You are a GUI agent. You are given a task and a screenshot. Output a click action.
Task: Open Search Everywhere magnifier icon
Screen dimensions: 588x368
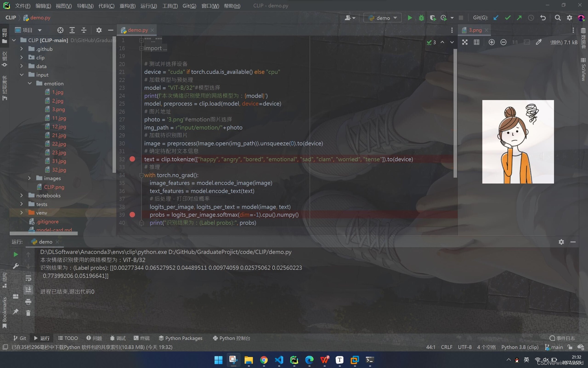tap(558, 18)
